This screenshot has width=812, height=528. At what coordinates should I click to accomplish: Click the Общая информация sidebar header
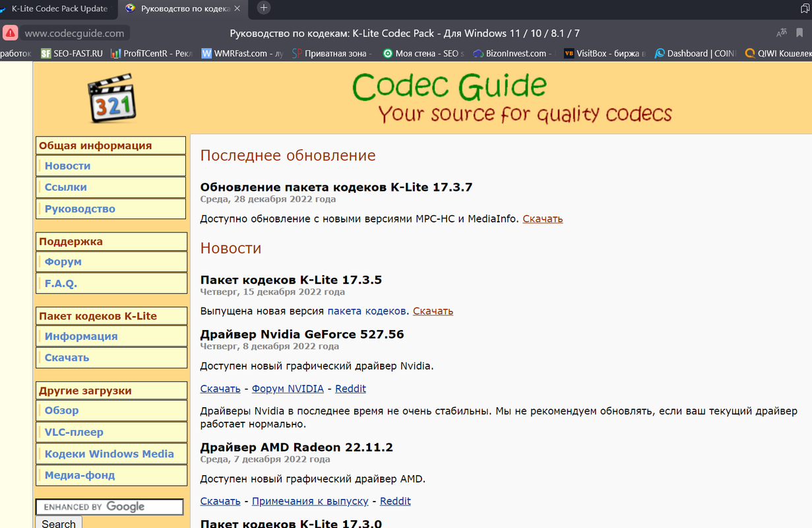110,146
